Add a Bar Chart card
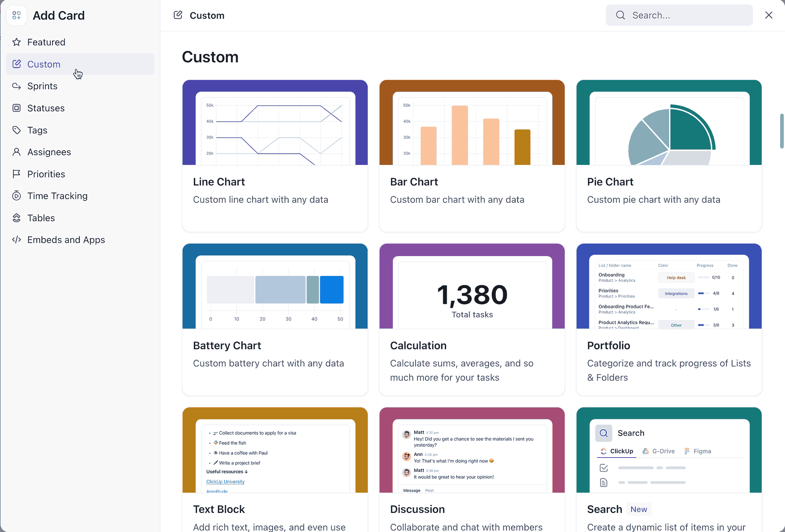 coord(471,156)
